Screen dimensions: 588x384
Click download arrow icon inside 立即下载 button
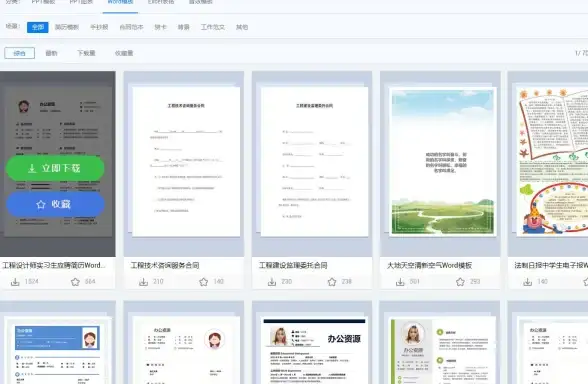tap(32, 168)
